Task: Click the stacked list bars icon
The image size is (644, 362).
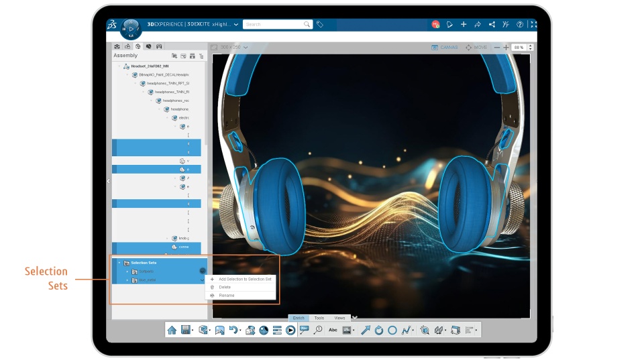Action: tap(277, 330)
